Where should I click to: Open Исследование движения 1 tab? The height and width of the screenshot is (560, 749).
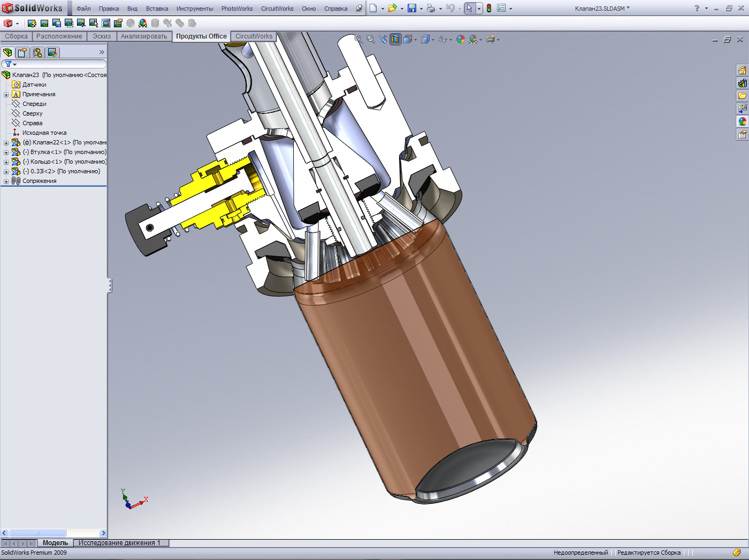120,543
